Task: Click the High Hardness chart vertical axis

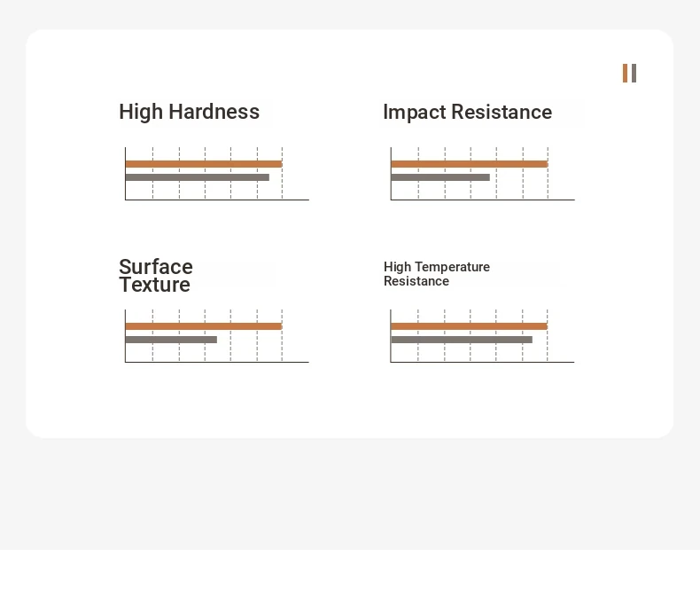Action: tap(126, 173)
